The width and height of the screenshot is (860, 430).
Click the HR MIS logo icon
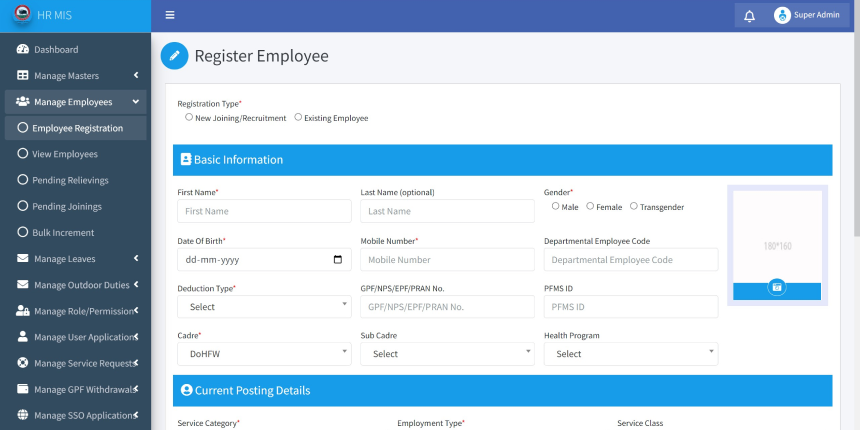(22, 15)
